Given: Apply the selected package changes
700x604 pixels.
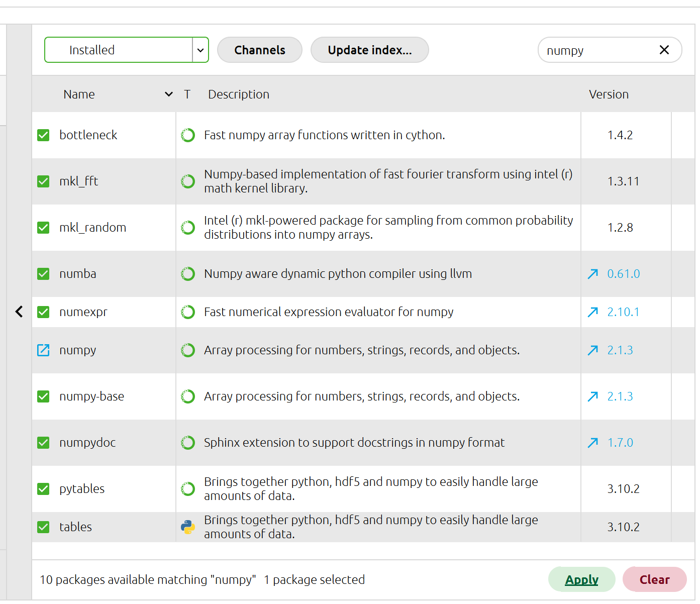Looking at the screenshot, I should [582, 579].
